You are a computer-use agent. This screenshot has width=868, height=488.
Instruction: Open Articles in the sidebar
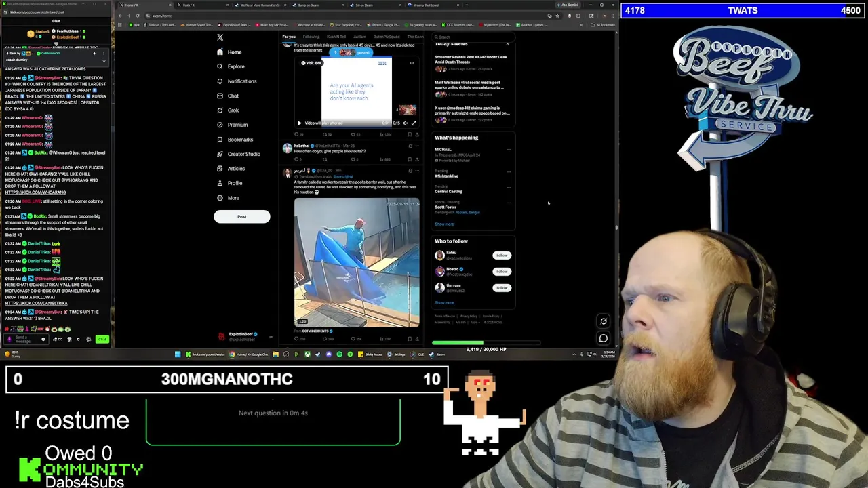tap(231, 169)
